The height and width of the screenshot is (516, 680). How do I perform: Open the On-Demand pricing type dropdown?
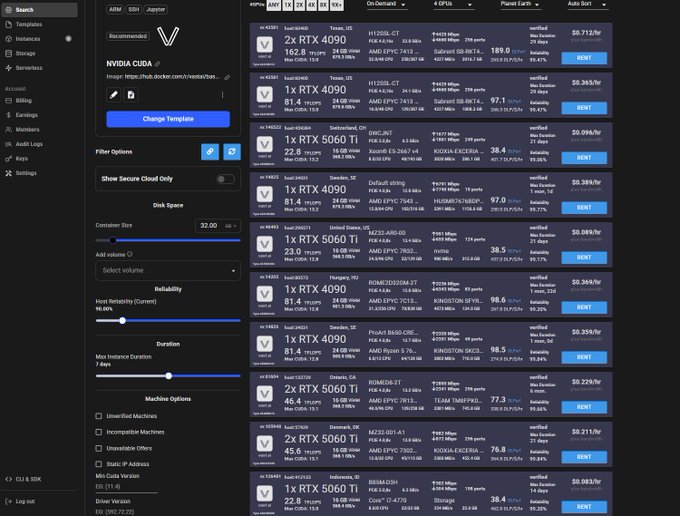pyautogui.click(x=386, y=4)
